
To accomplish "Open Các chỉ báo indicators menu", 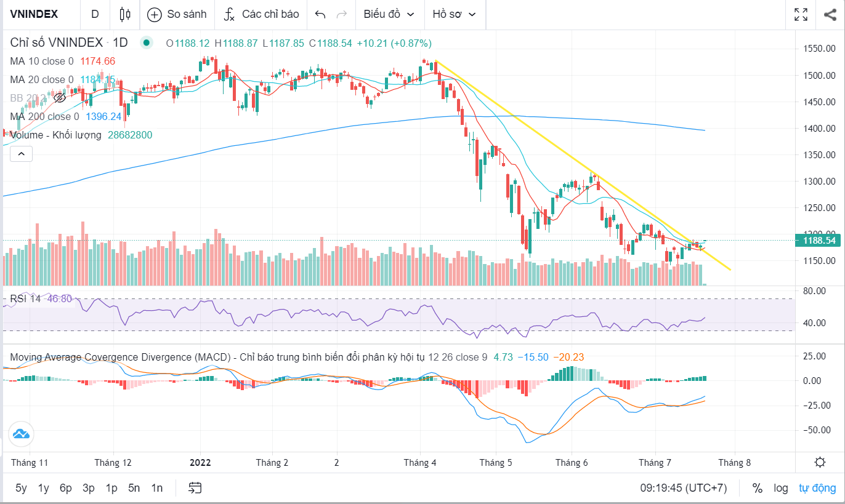I will pyautogui.click(x=261, y=14).
